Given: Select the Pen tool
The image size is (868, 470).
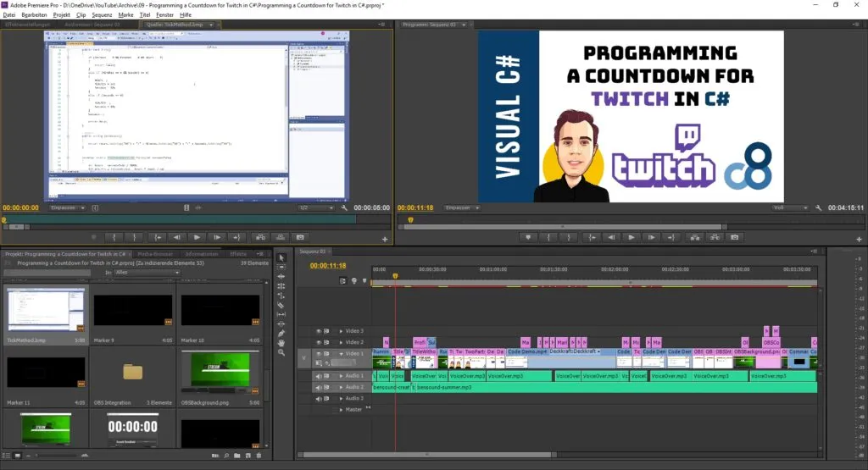Looking at the screenshot, I should coord(281,334).
